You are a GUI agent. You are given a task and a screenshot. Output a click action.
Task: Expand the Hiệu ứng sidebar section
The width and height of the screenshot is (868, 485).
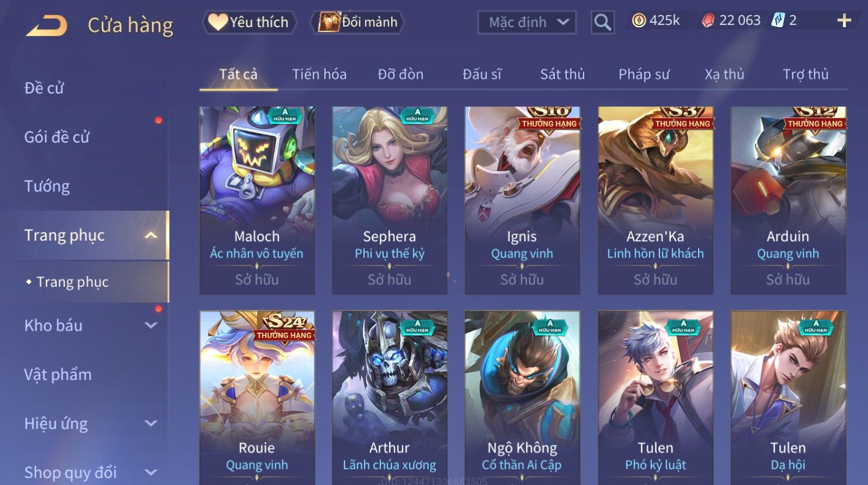tap(151, 423)
